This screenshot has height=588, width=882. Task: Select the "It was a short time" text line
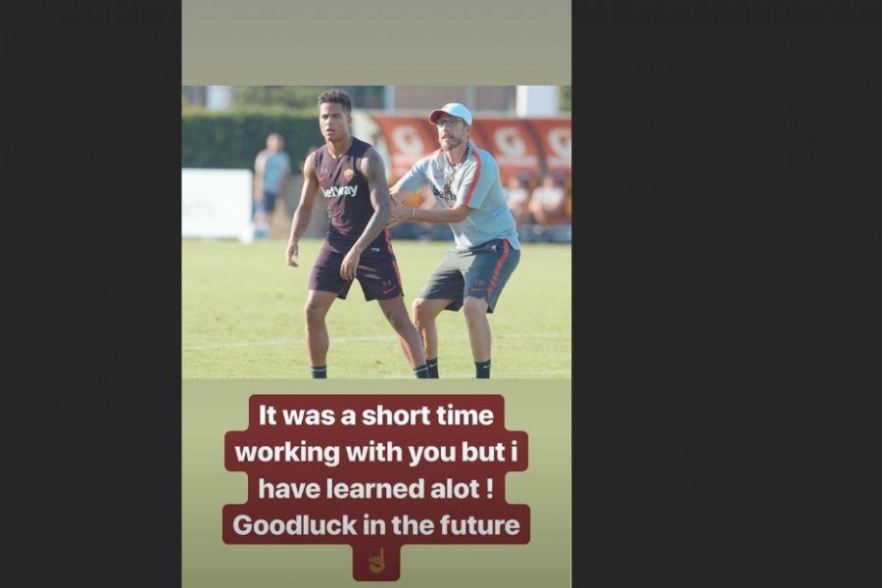coord(375,416)
